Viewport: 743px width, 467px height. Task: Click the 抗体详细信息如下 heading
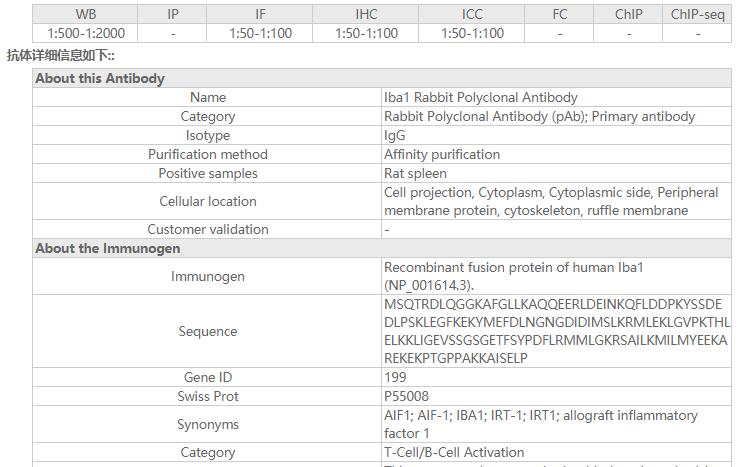point(60,55)
